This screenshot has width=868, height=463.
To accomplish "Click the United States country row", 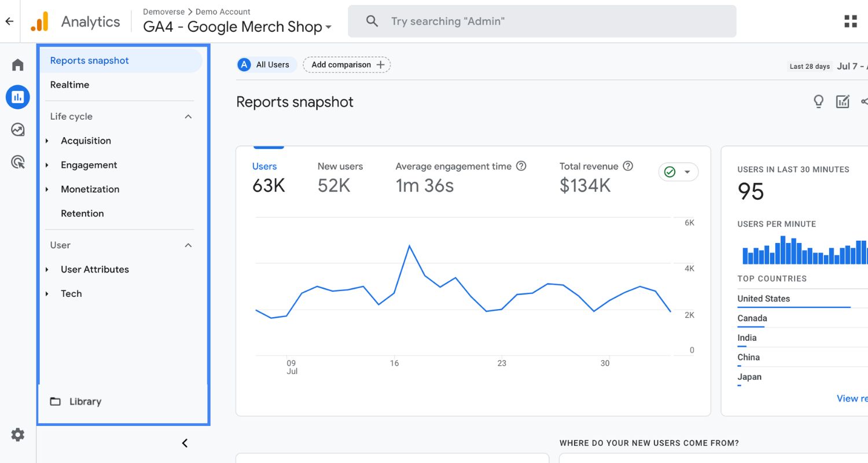I will click(x=802, y=299).
